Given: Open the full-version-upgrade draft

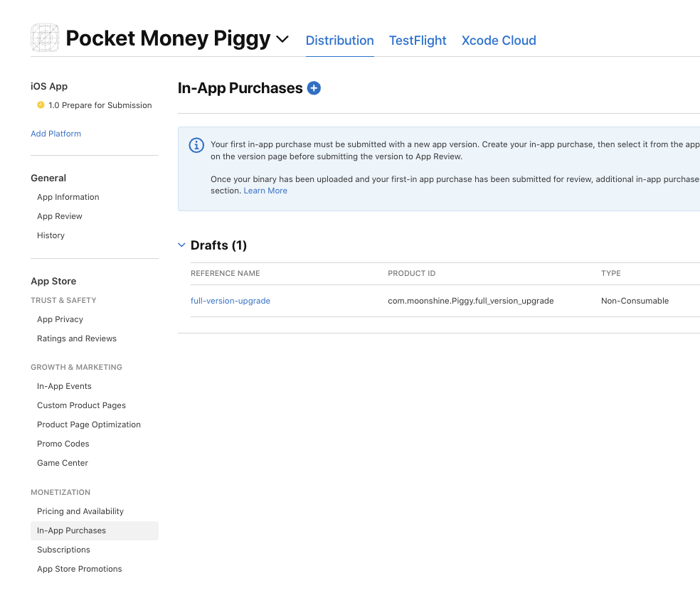Looking at the screenshot, I should pos(230,301).
